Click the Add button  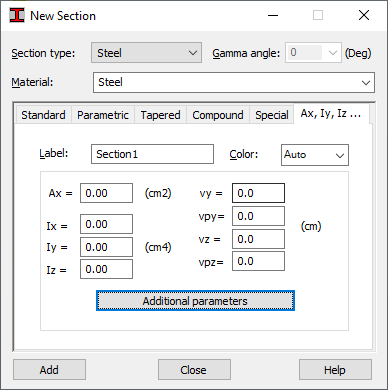click(49, 370)
